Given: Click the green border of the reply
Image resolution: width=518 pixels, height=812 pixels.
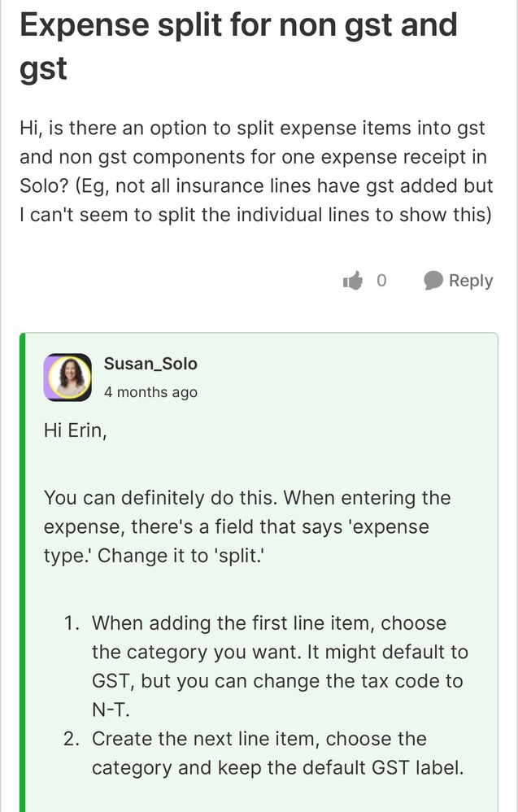Looking at the screenshot, I should tap(23, 570).
